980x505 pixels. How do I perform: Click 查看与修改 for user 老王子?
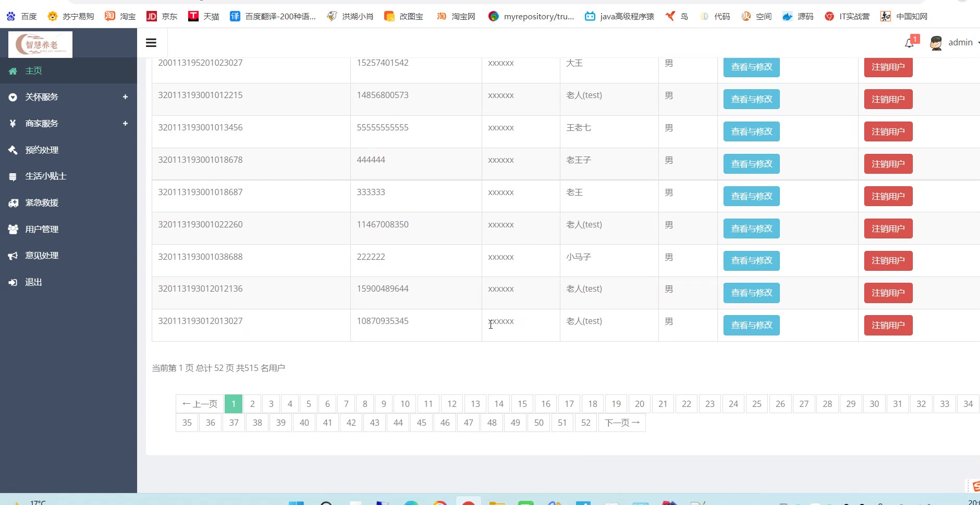coord(751,164)
